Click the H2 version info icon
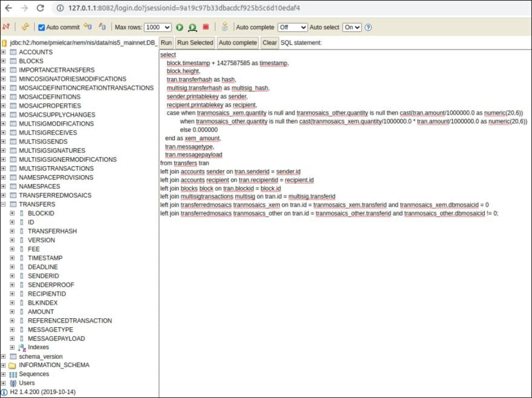Screen dimensions: 532x398 point(4,392)
